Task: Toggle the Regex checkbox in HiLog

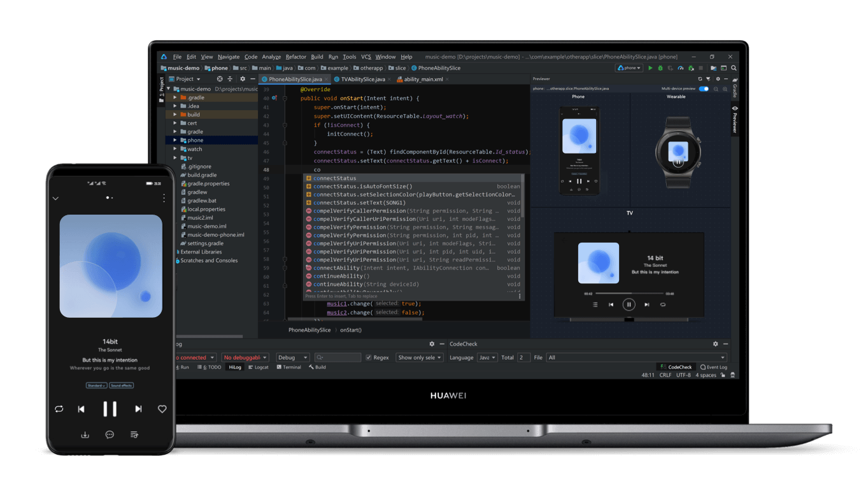Action: [x=368, y=358]
